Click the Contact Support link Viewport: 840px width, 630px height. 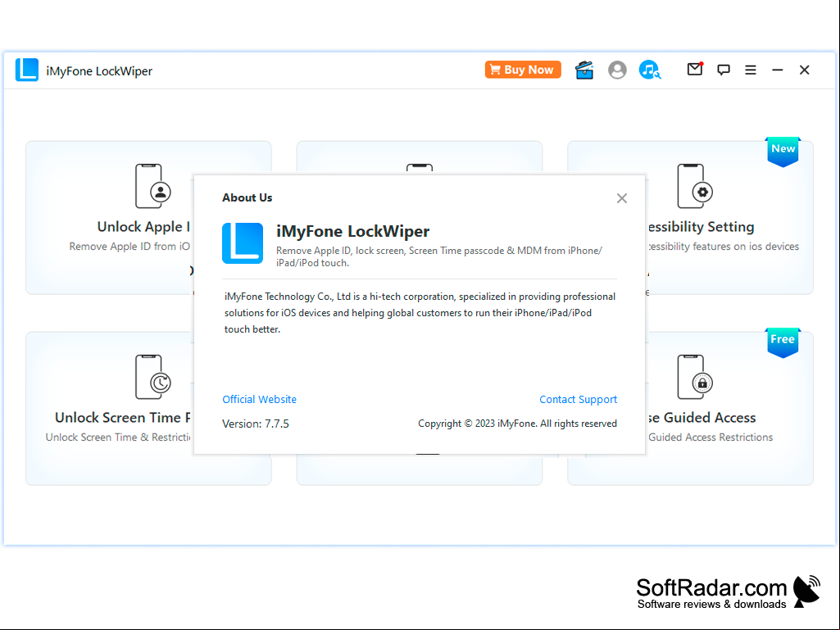coord(578,399)
